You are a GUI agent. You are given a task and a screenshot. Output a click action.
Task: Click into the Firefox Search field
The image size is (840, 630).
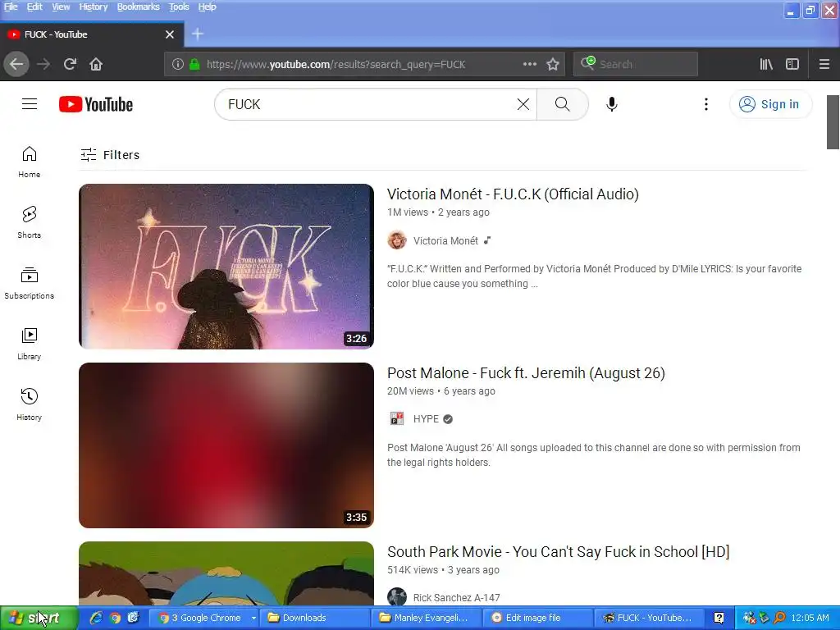click(636, 64)
